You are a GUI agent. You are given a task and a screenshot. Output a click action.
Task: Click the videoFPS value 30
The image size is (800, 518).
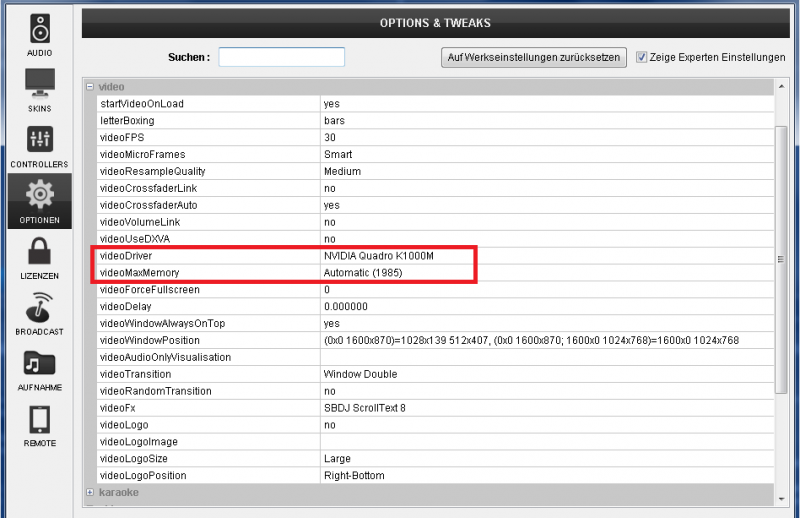pos(330,137)
